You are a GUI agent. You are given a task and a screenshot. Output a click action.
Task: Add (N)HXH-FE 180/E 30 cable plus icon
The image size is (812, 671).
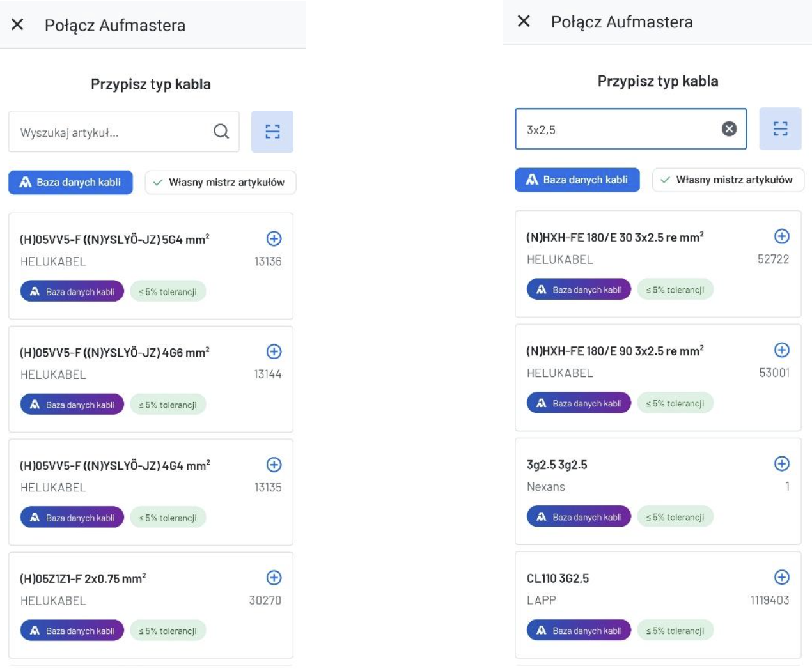781,236
